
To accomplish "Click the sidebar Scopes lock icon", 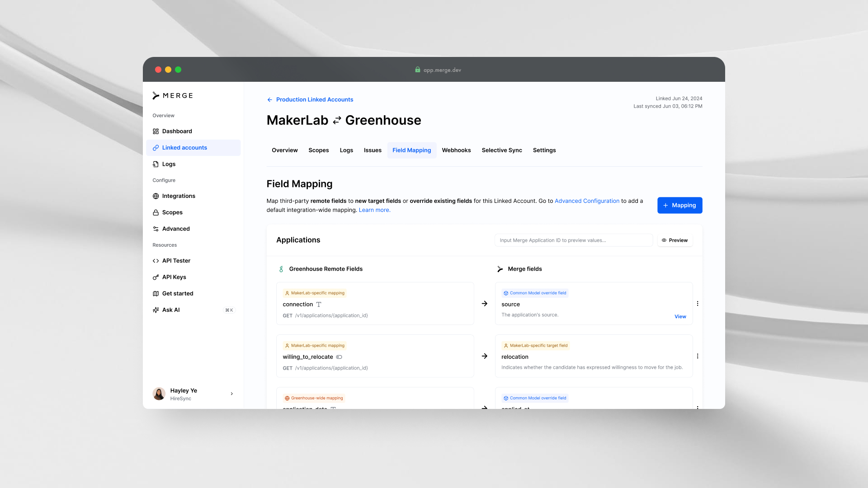I will (x=156, y=212).
